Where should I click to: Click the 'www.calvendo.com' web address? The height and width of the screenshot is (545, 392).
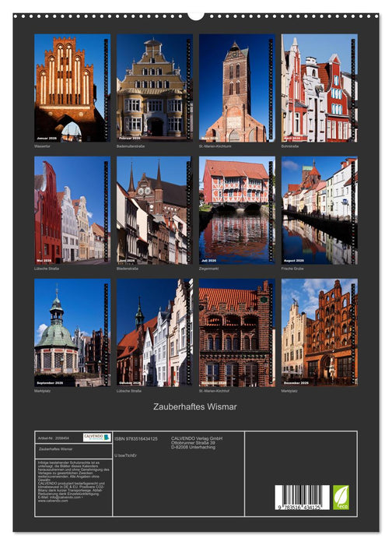53,501
